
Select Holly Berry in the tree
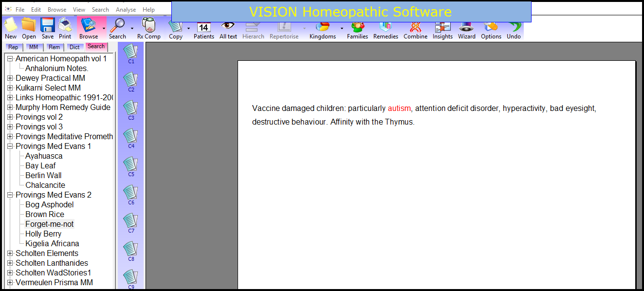[x=43, y=234]
